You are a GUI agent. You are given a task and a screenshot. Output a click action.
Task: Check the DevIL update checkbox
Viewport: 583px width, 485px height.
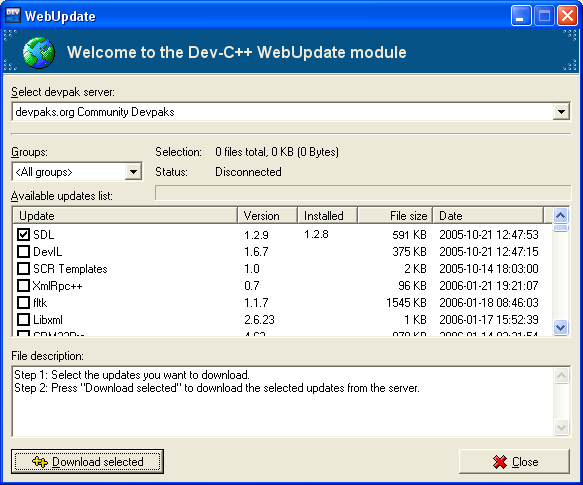[x=23, y=251]
